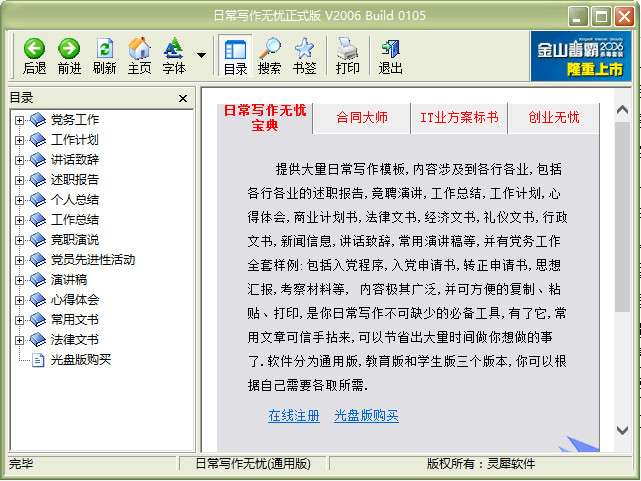Print with the 打印 icon
This screenshot has width=641, height=481.
[347, 49]
